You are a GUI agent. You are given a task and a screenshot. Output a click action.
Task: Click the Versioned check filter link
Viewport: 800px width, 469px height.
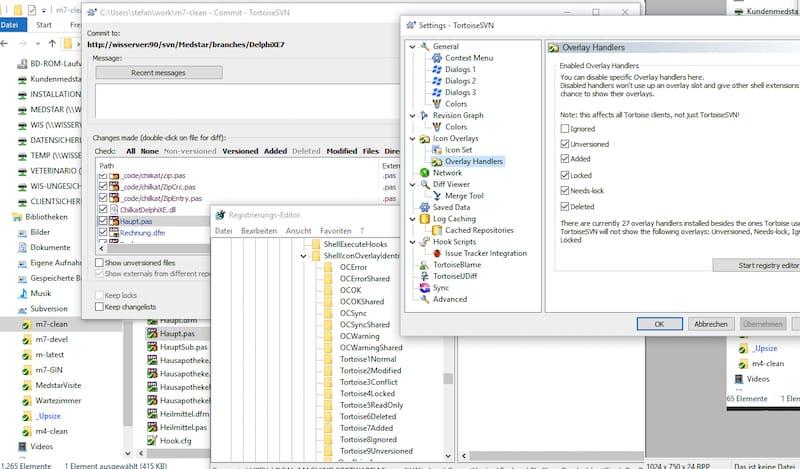click(x=240, y=151)
